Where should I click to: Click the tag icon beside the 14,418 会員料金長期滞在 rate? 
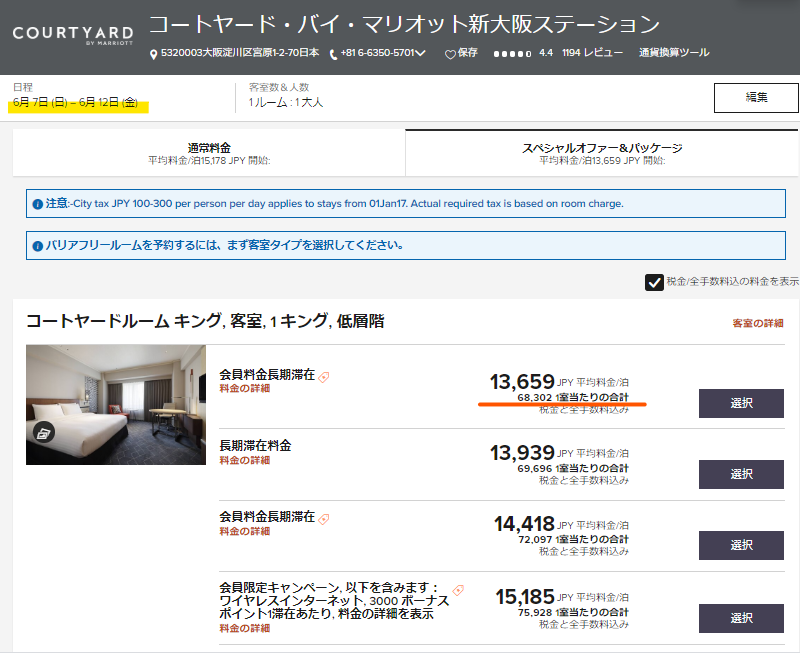pyautogui.click(x=324, y=519)
